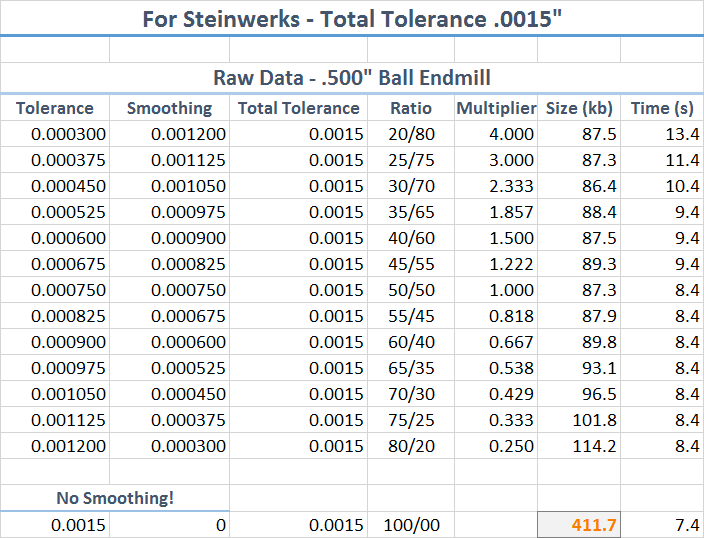This screenshot has height=538, width=704.
Task: Select multiplier cell 2.333
Action: pyautogui.click(x=496, y=186)
